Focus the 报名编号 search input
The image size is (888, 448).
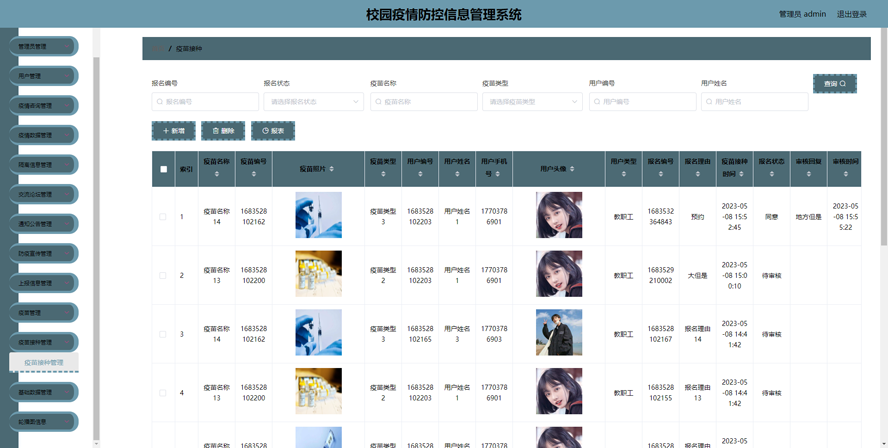pos(205,102)
